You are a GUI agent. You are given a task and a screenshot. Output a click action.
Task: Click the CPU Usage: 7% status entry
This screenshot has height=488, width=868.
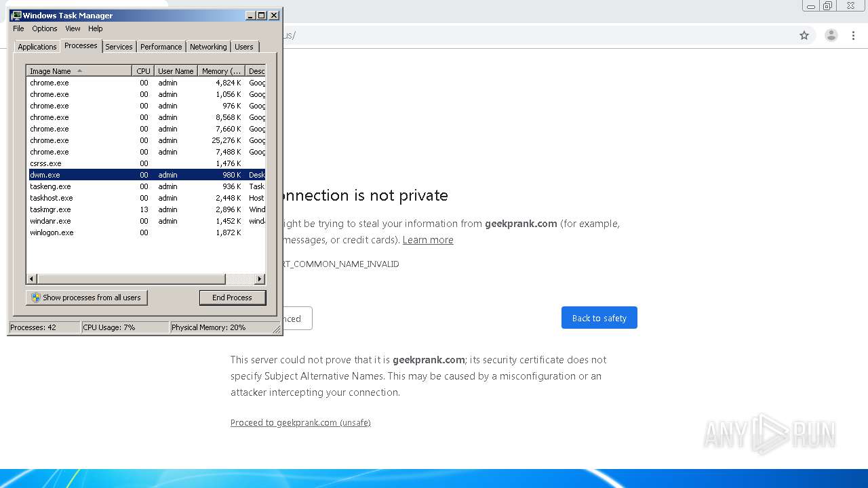[x=125, y=327]
